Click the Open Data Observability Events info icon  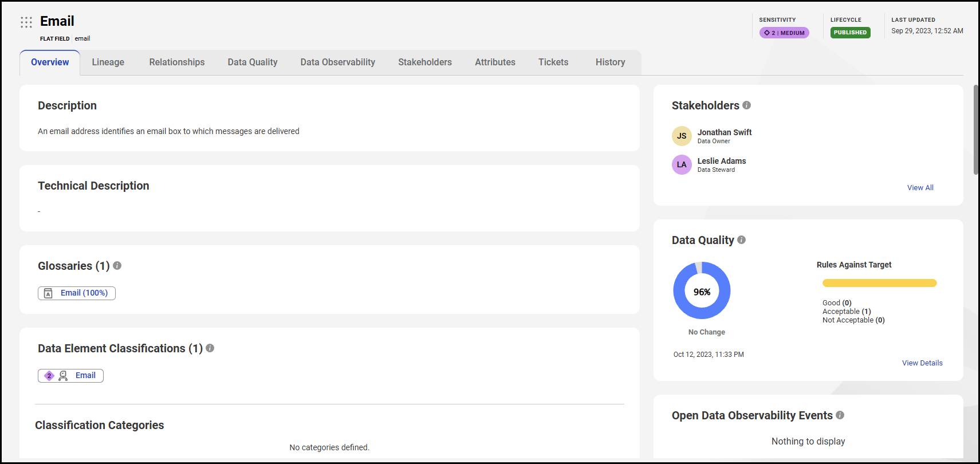click(840, 415)
